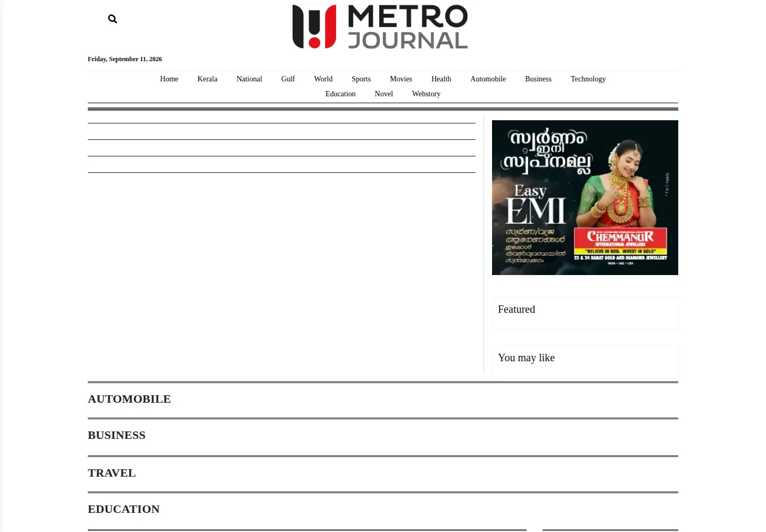Click the You may like heading
This screenshot has width=766, height=532.
(x=526, y=358)
